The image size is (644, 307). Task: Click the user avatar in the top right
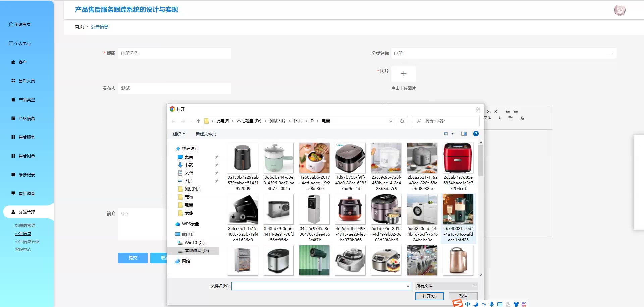(620, 10)
